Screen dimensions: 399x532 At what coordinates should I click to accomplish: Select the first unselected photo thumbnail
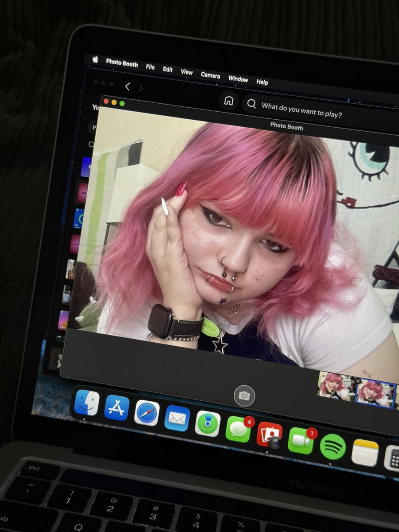pos(335,386)
